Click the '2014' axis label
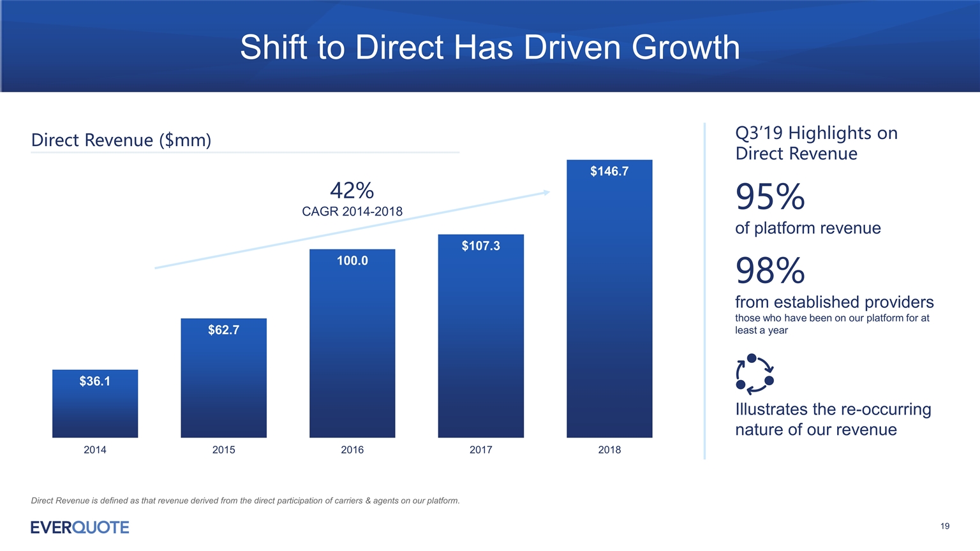 95,450
